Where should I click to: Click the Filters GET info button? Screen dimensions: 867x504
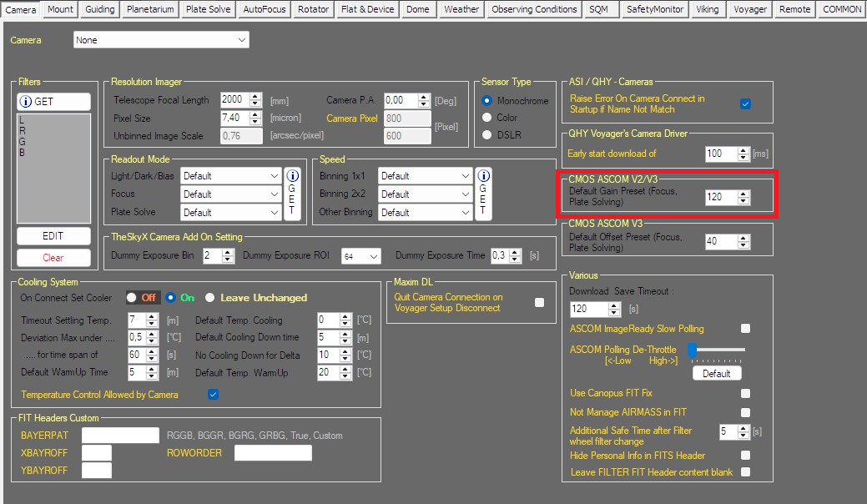(x=53, y=102)
